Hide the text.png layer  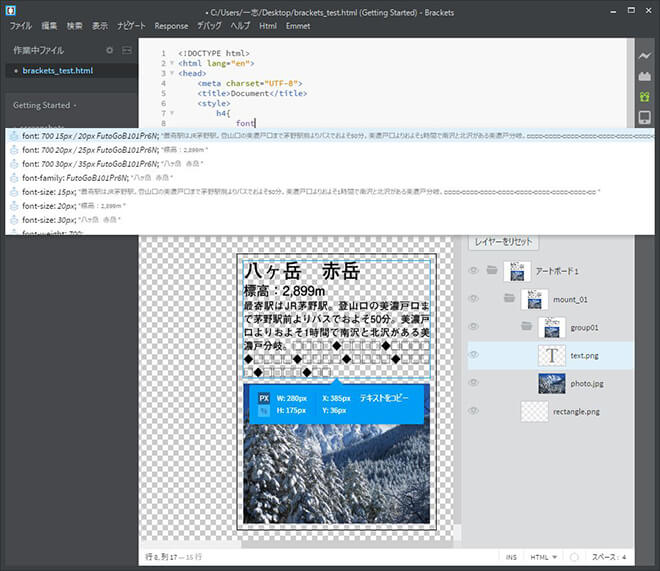click(x=474, y=355)
